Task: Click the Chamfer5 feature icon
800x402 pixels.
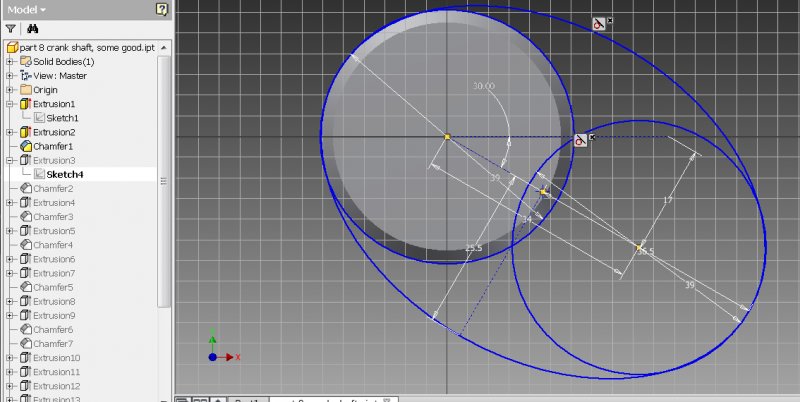Action: 26,287
